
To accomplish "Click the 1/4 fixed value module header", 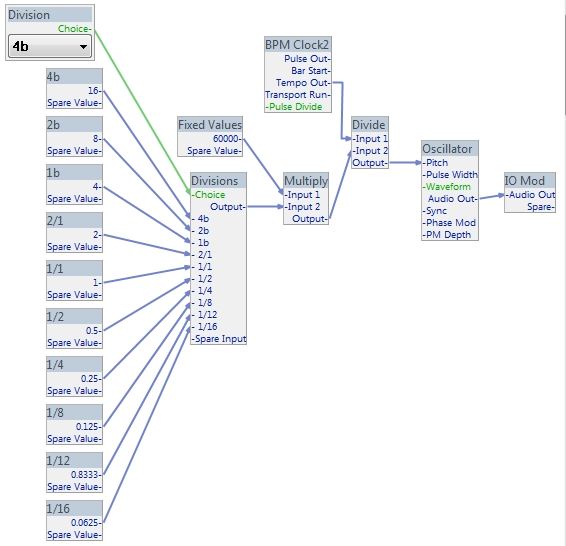I will coord(74,364).
